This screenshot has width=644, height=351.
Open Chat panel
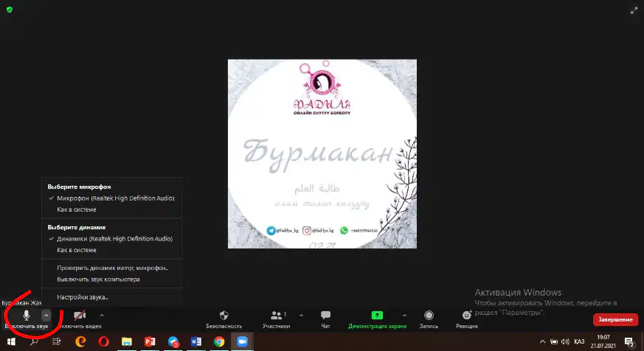tap(326, 319)
